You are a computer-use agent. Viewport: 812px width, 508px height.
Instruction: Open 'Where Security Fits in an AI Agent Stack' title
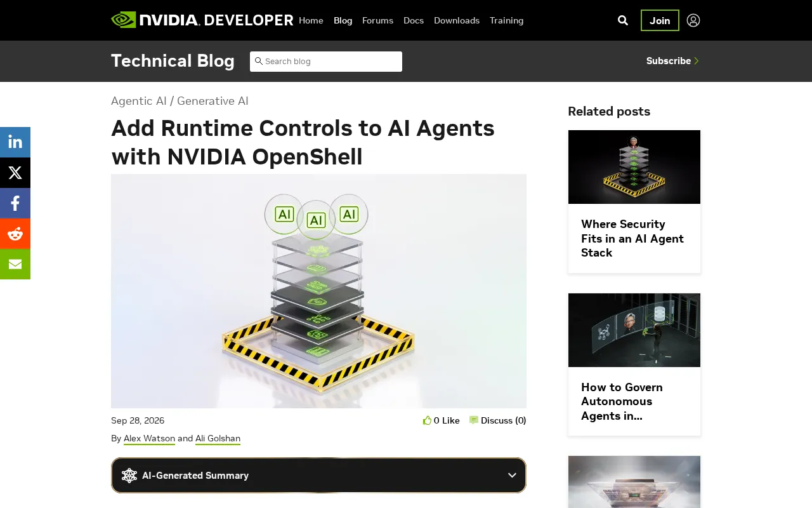(633, 238)
